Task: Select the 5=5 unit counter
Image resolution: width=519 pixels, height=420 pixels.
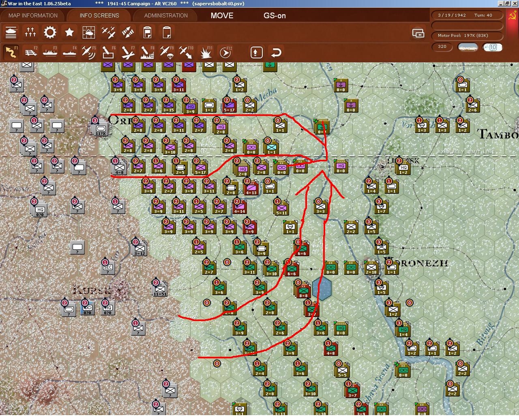Action: [x=343, y=370]
